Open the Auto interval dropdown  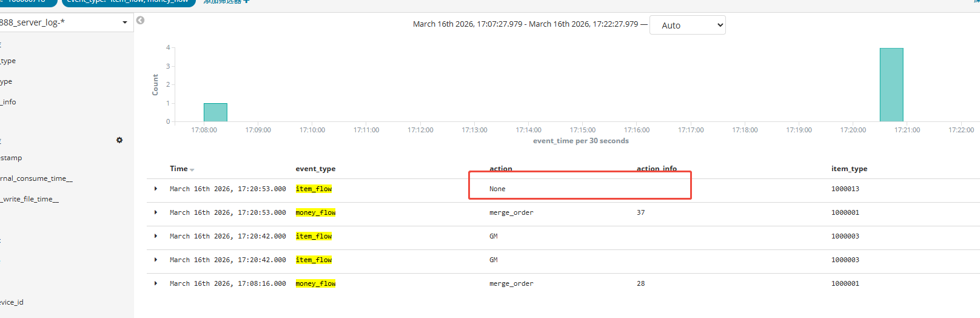[687, 25]
